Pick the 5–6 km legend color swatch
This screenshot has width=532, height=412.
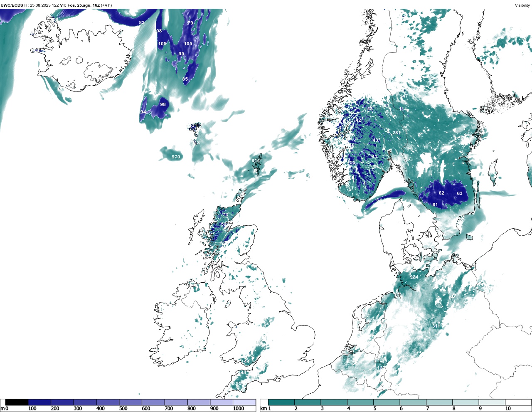387,402
